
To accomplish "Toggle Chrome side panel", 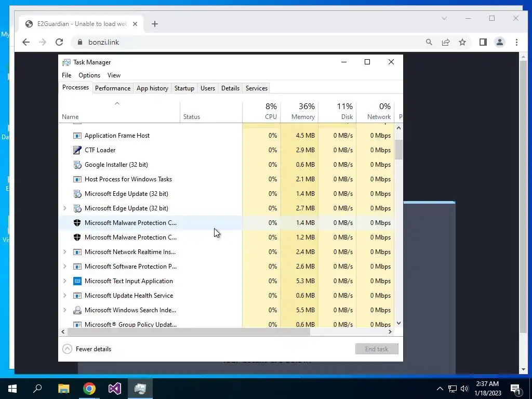I will coord(483,42).
